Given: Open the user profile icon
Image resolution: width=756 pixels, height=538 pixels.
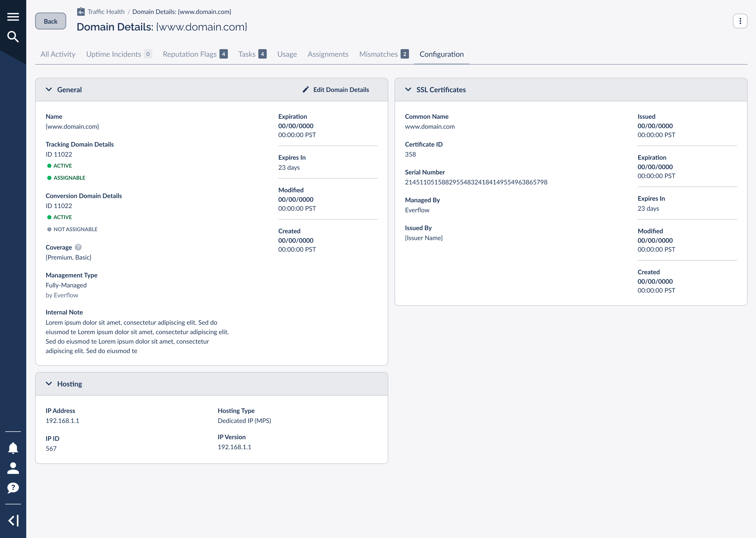Looking at the screenshot, I should tap(13, 468).
